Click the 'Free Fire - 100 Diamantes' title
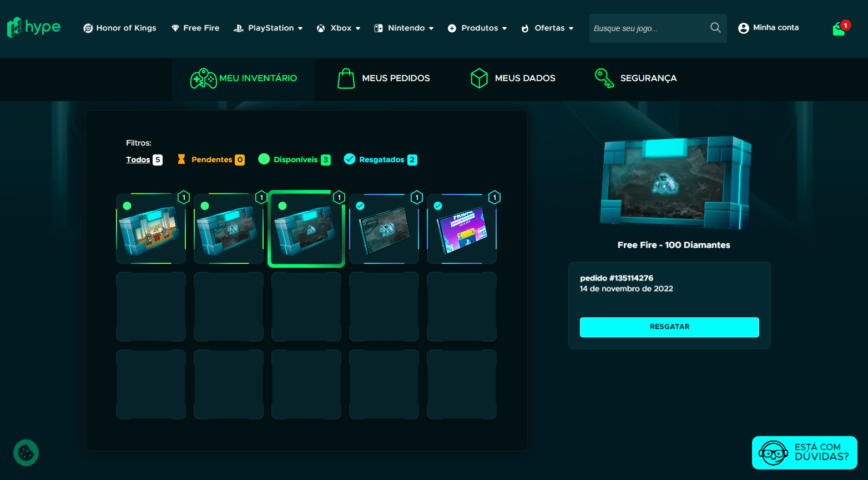 674,245
